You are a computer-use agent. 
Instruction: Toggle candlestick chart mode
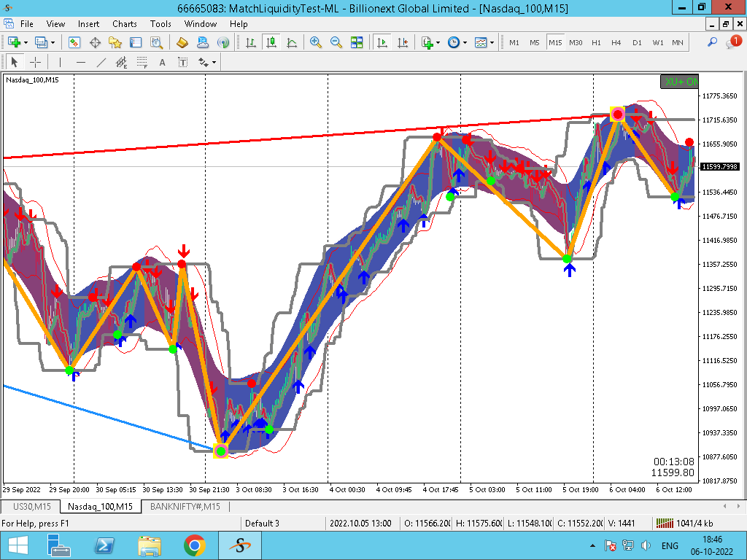(271, 42)
